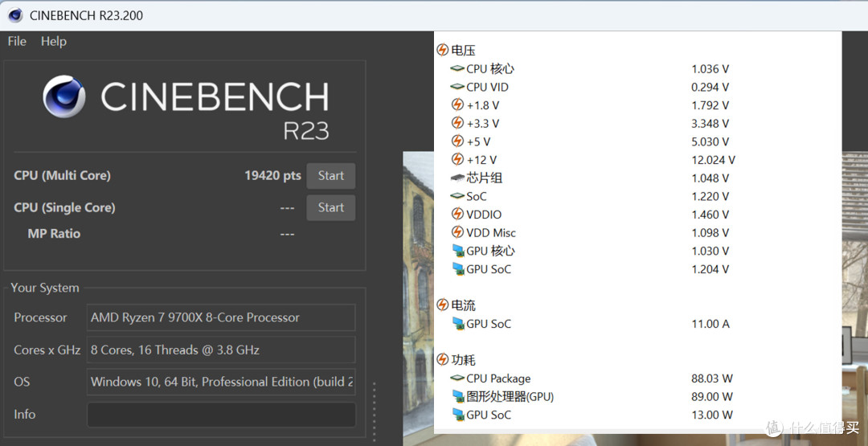Click the CPU (Multi Core) label

(x=63, y=176)
